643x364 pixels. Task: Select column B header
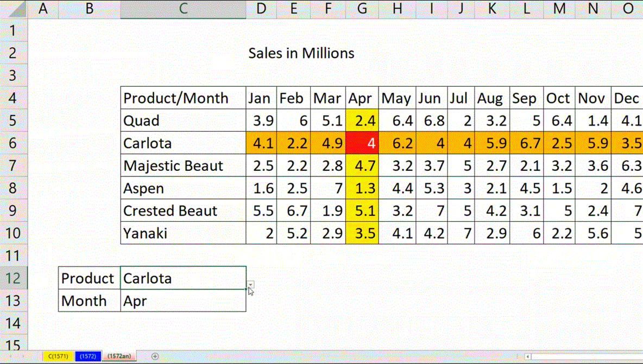[90, 9]
